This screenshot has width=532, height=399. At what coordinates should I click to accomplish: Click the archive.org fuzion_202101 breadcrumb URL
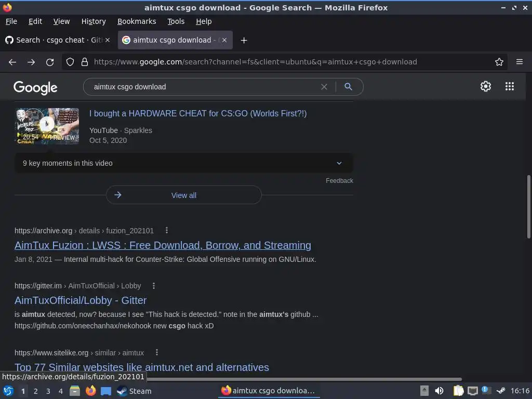(x=84, y=231)
